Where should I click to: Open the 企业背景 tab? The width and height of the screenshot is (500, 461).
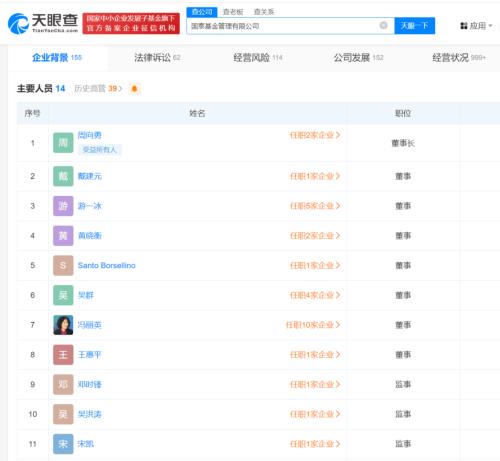click(x=57, y=58)
